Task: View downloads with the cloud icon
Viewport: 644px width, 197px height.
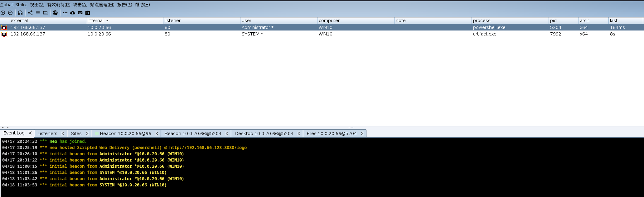Action: click(73, 13)
